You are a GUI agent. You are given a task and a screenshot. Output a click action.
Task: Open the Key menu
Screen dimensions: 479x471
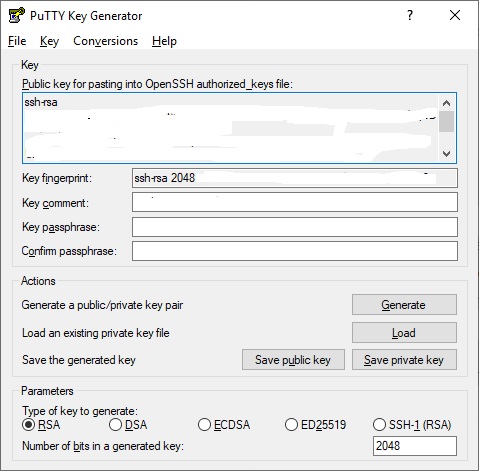(x=49, y=41)
